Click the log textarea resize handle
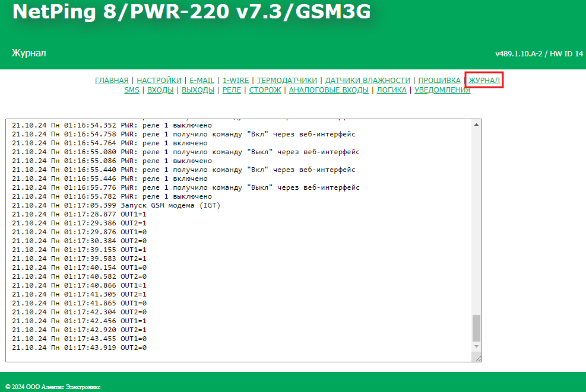Screen dimensions: 586x392 477,358
